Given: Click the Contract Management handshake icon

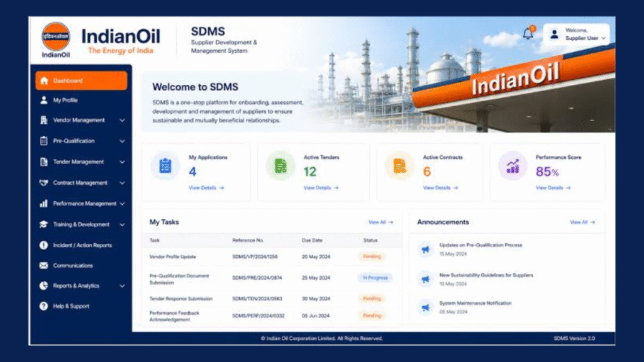Looking at the screenshot, I should (43, 183).
